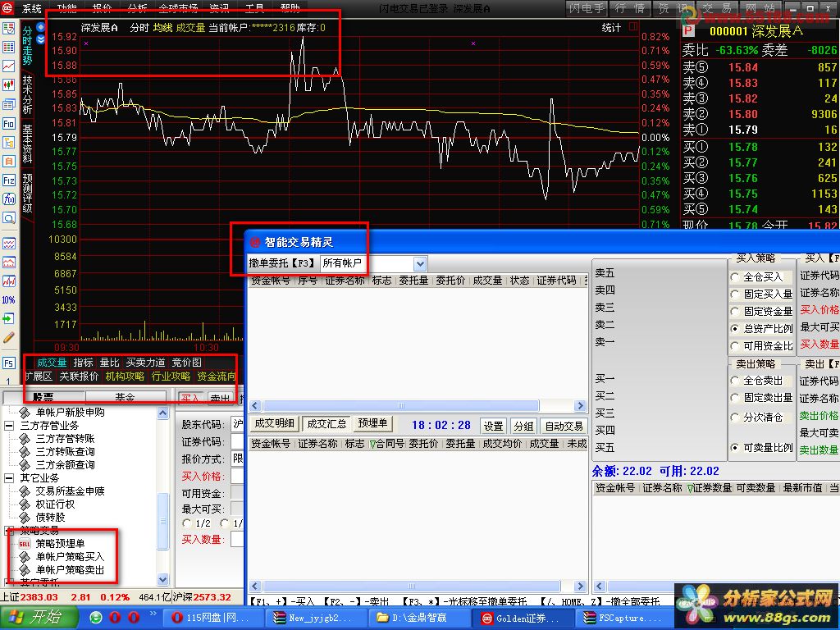
Task: Switch to 成交明细 tab
Action: (274, 424)
